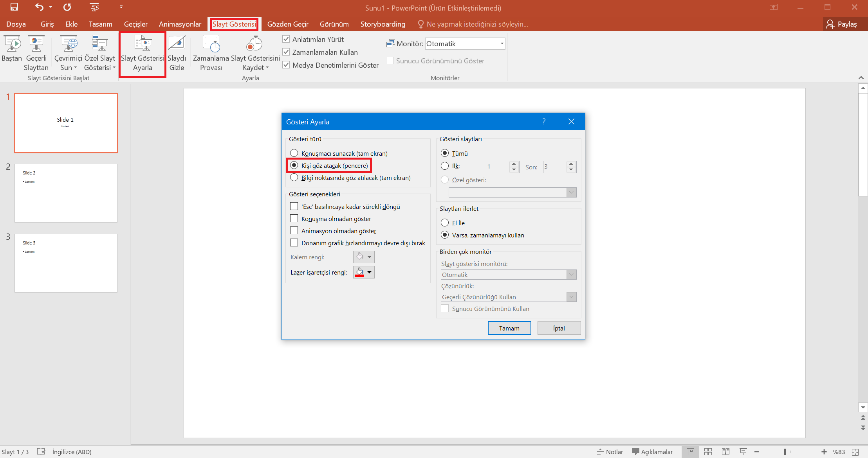Toggle Medya Denetimlerini Göster checkbox
The image size is (868, 458).
[286, 65]
